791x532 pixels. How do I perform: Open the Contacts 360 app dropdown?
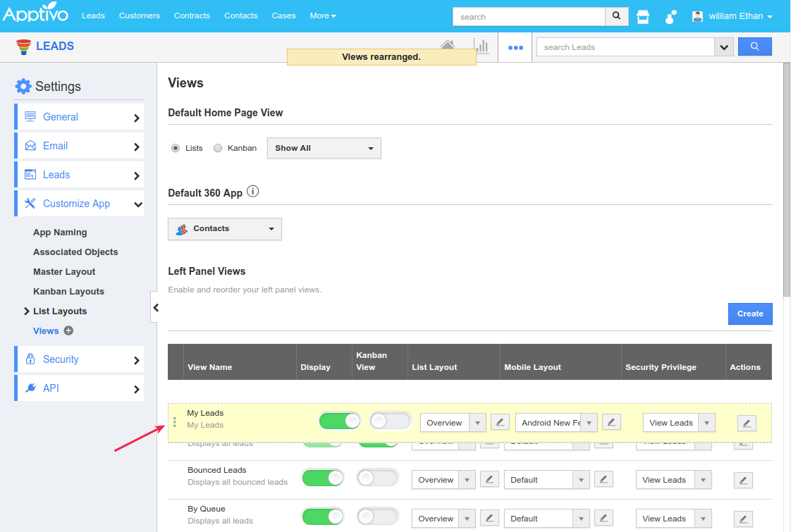[224, 229]
